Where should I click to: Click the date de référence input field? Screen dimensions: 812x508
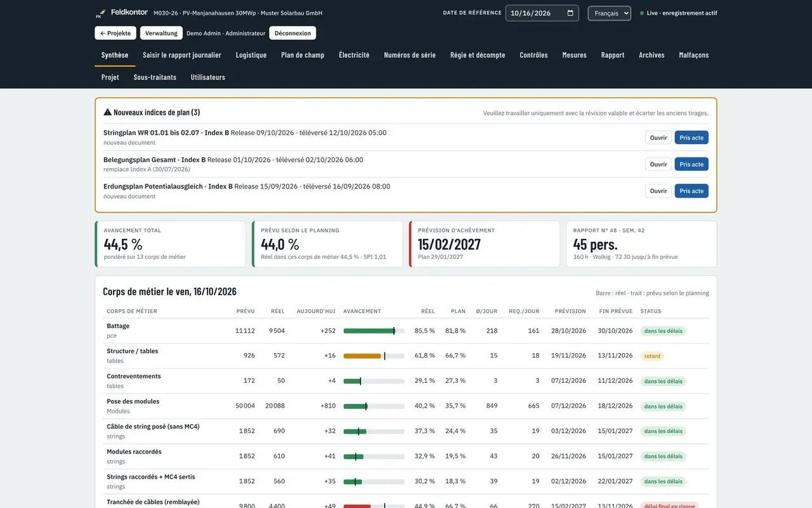[542, 13]
